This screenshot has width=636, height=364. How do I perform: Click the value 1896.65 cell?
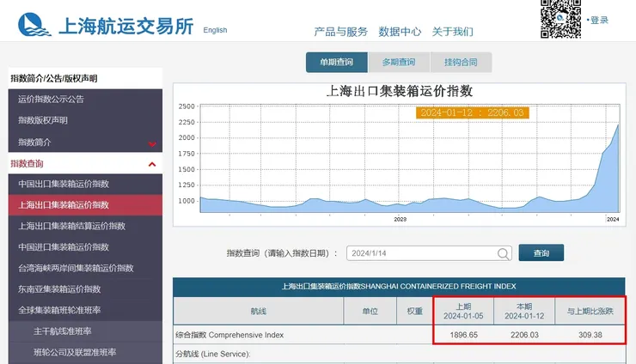point(463,335)
